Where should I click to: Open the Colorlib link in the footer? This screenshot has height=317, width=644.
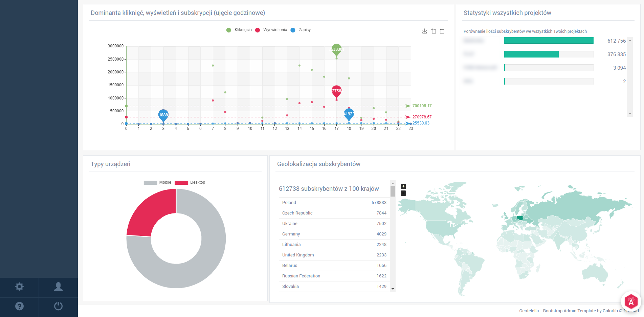pyautogui.click(x=610, y=311)
